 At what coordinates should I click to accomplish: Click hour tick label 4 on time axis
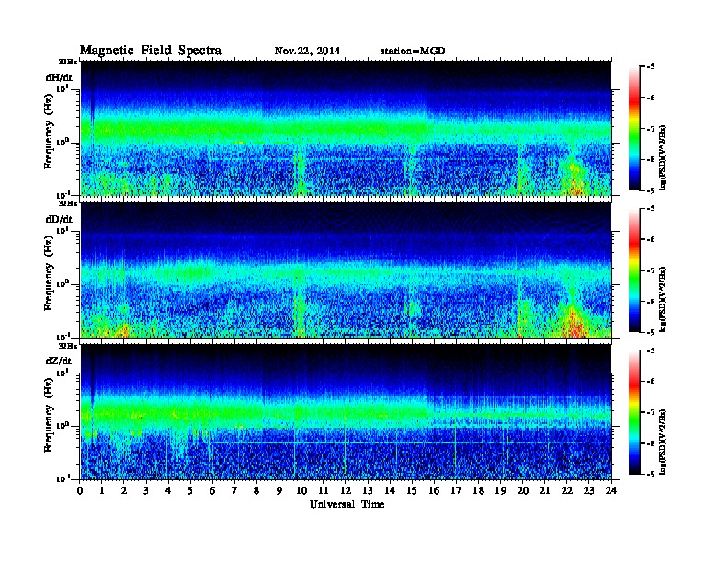[168, 490]
